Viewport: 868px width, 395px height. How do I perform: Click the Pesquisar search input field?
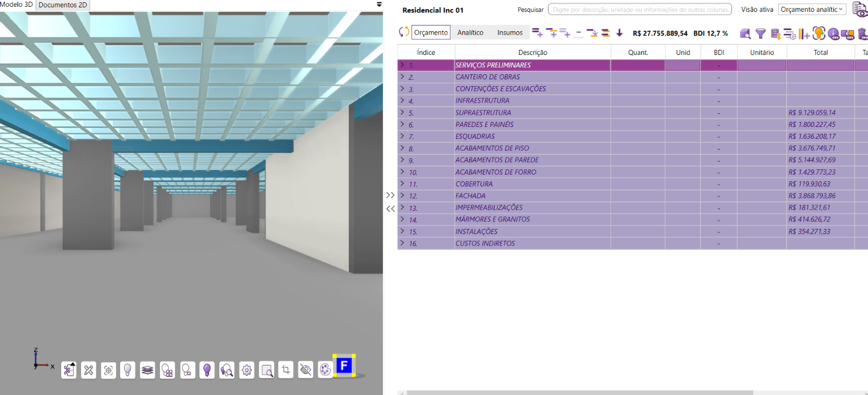[640, 9]
